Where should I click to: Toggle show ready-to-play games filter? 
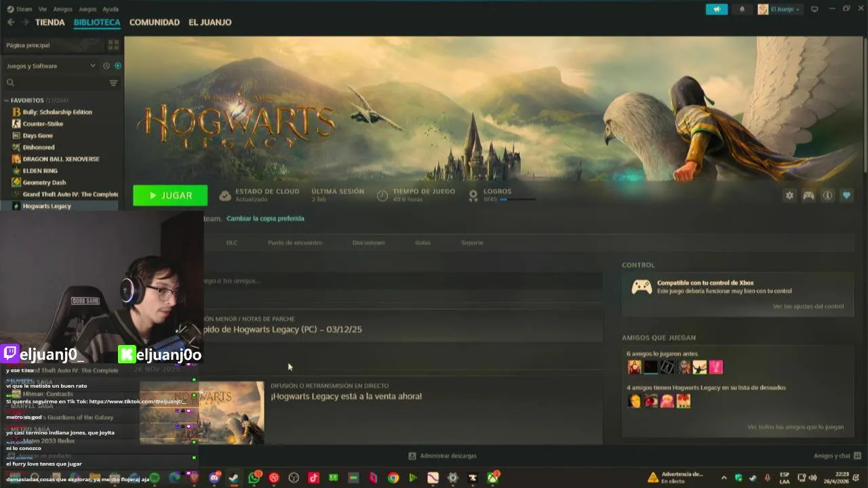coord(118,66)
